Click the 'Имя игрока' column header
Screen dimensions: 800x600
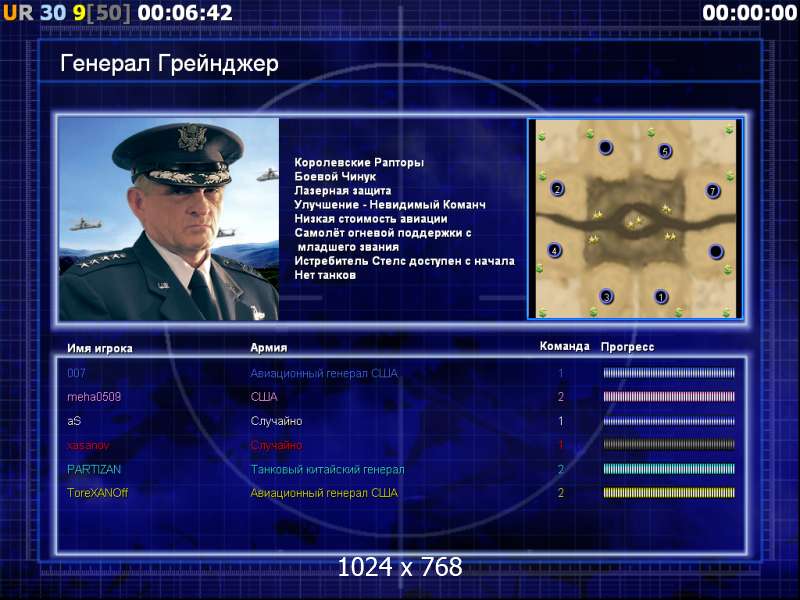[x=100, y=348]
